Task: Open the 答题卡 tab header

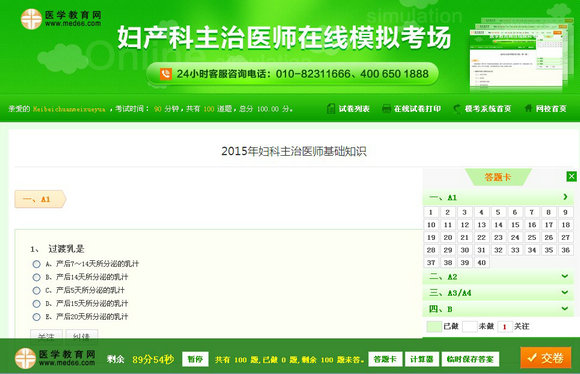Action: (x=498, y=177)
